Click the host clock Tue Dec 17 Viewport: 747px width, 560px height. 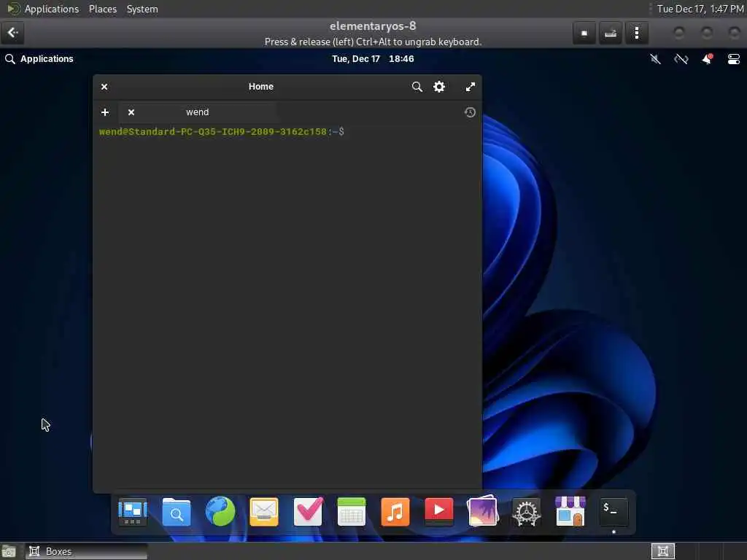click(700, 9)
